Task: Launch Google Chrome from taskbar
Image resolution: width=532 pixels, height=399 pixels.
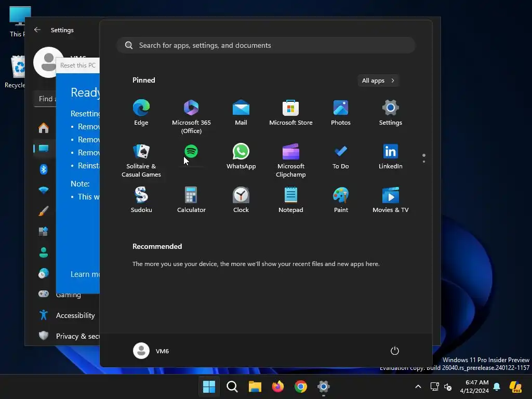Action: (x=301, y=387)
